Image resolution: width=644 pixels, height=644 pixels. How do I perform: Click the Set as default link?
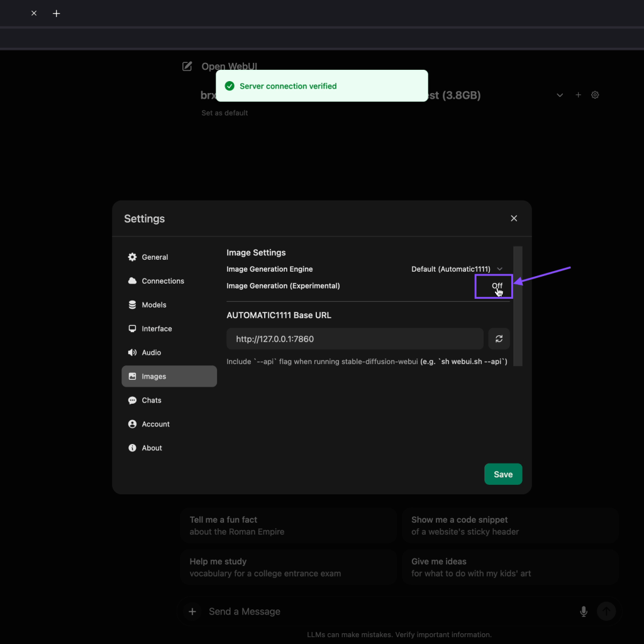tap(225, 113)
